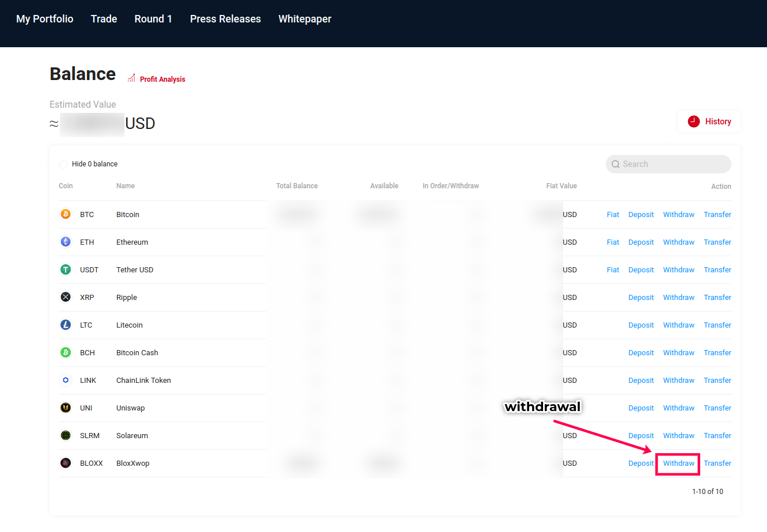Click the Fiat Value column header
Image resolution: width=767 pixels, height=532 pixels.
pos(561,186)
